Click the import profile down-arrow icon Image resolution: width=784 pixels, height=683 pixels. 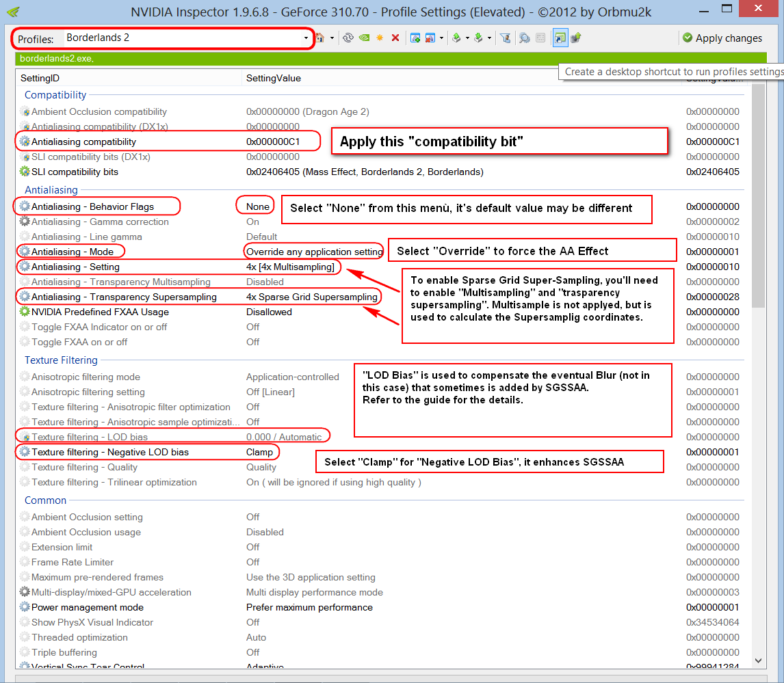[x=478, y=38]
